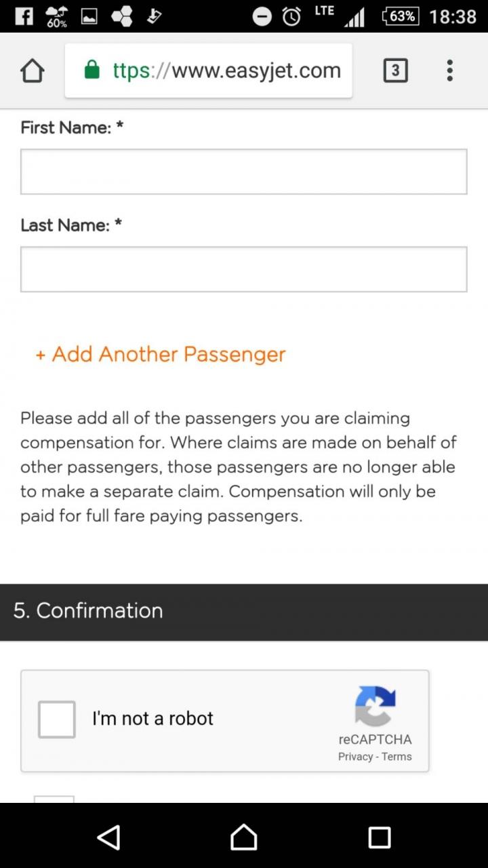Viewport: 488px width, 868px height.
Task: Focus the First Name input field
Action: [244, 172]
